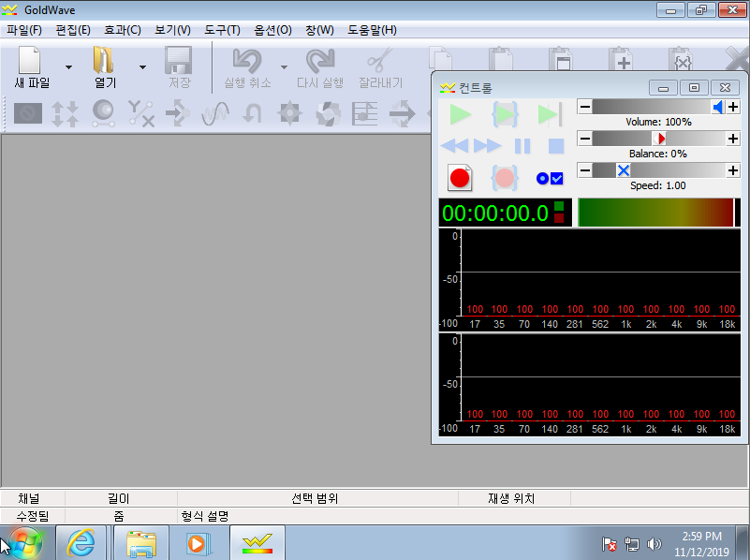
Task: Decrease Speed with the minus button
Action: 584,170
